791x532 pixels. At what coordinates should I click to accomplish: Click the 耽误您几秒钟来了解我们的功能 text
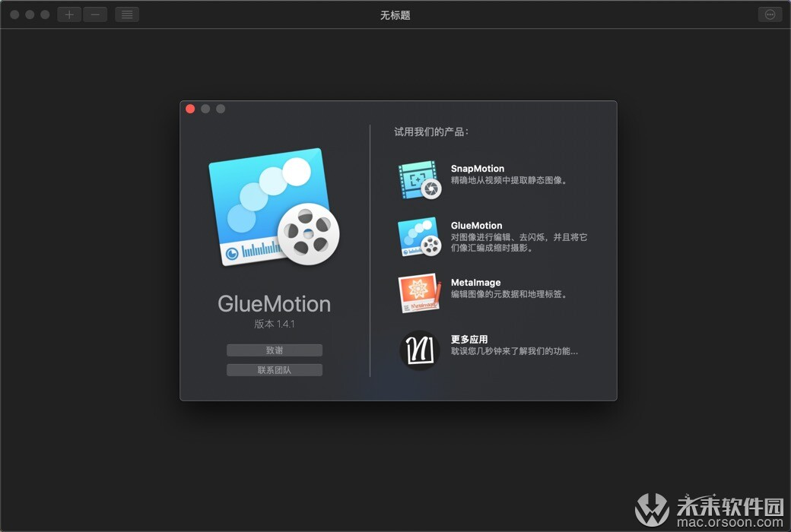pos(514,351)
